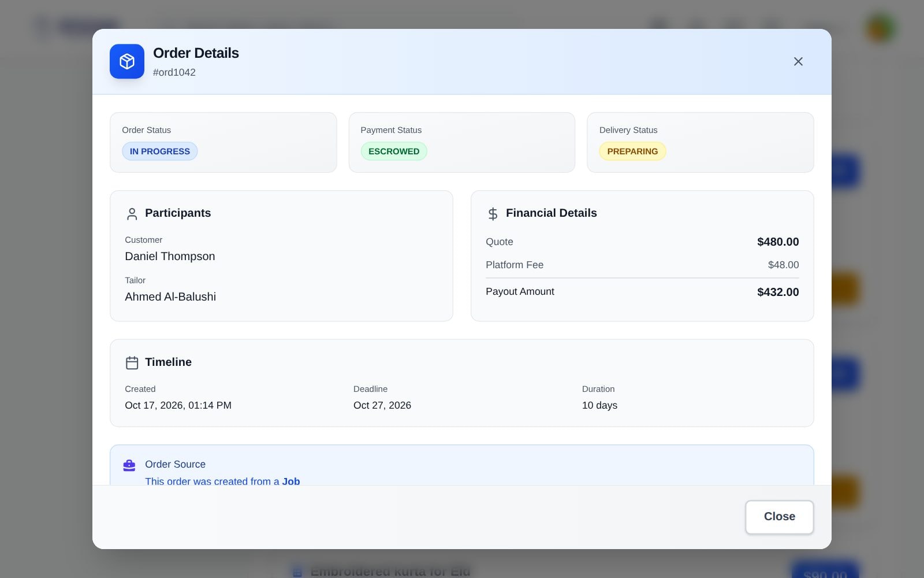This screenshot has height=578, width=924.
Task: Click the duration value 10 days
Action: tap(599, 405)
